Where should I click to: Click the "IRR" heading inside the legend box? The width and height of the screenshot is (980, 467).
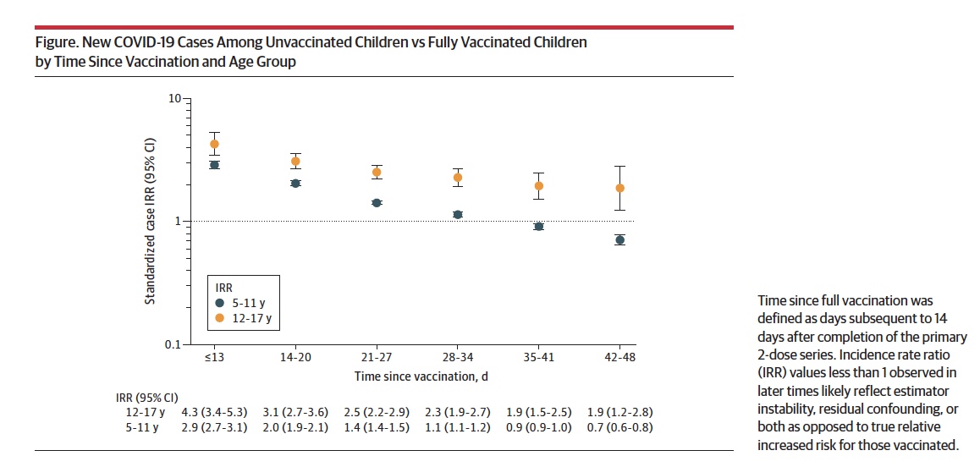click(224, 288)
